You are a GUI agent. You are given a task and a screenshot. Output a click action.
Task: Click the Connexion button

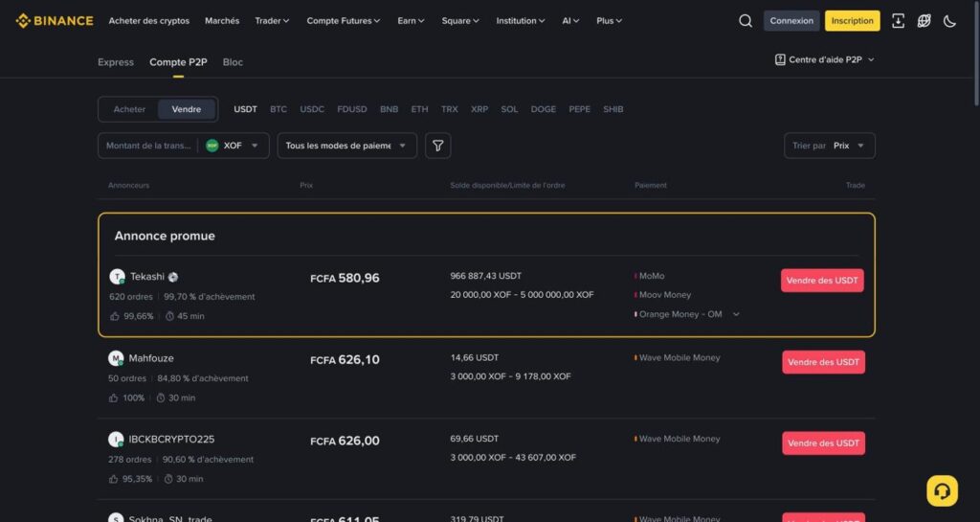791,21
